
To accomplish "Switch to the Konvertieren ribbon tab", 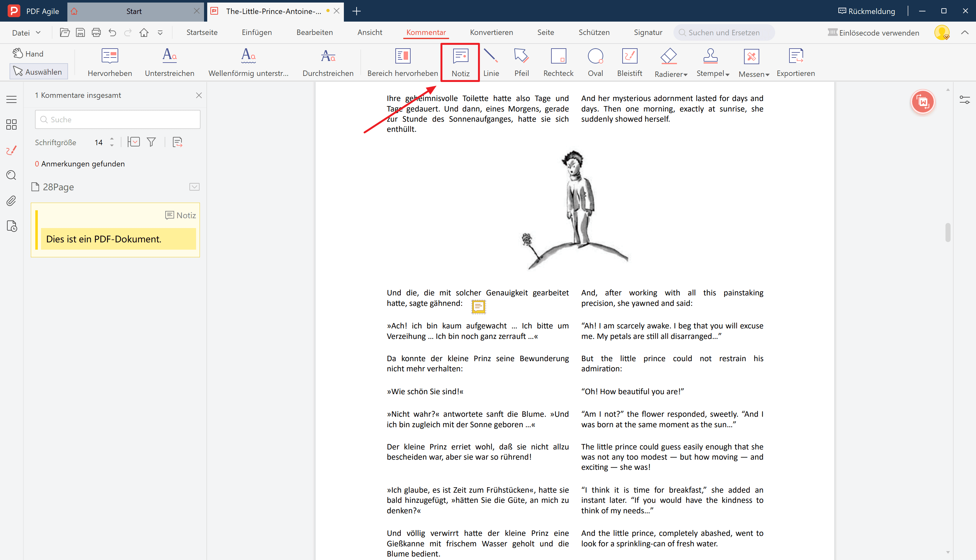I will [x=491, y=32].
